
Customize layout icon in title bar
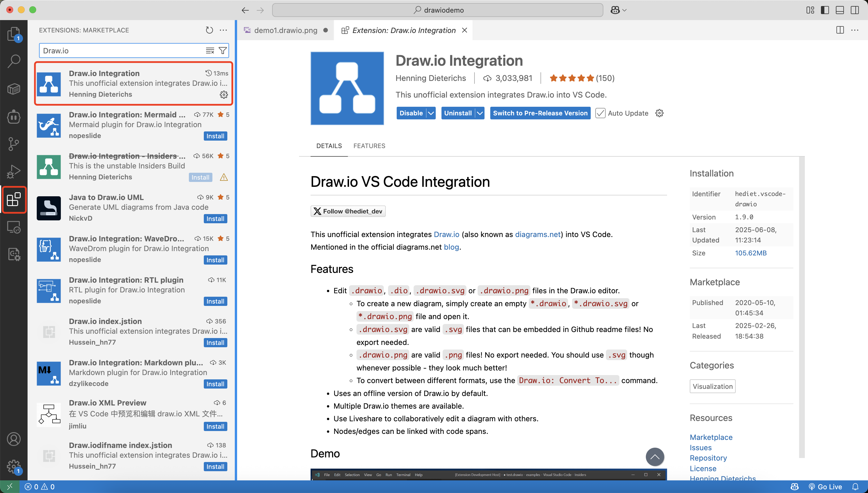(810, 10)
